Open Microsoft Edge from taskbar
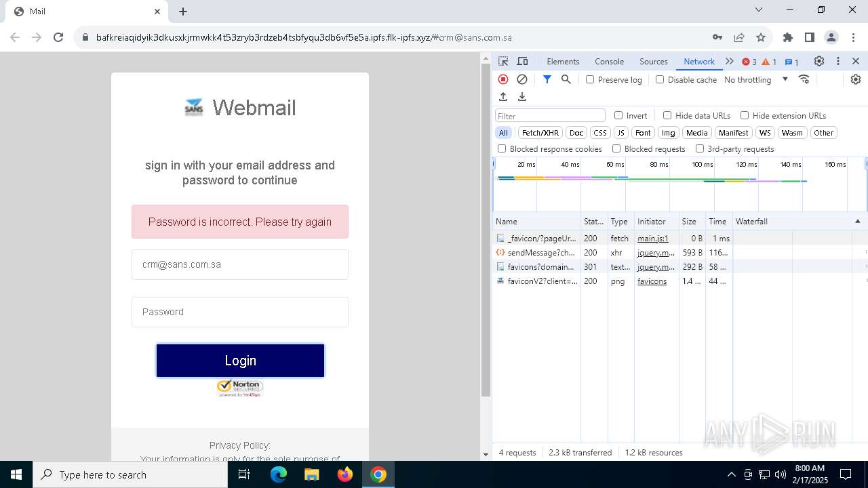 point(279,474)
